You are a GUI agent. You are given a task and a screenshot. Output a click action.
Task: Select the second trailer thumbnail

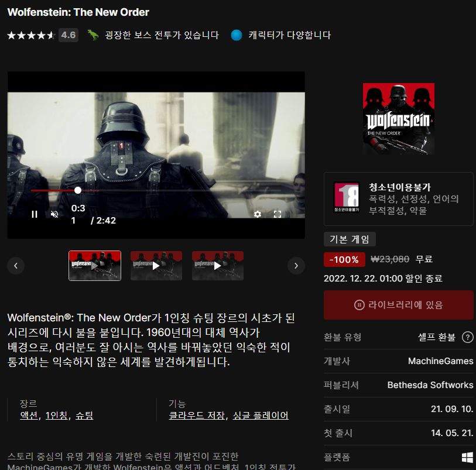156,266
